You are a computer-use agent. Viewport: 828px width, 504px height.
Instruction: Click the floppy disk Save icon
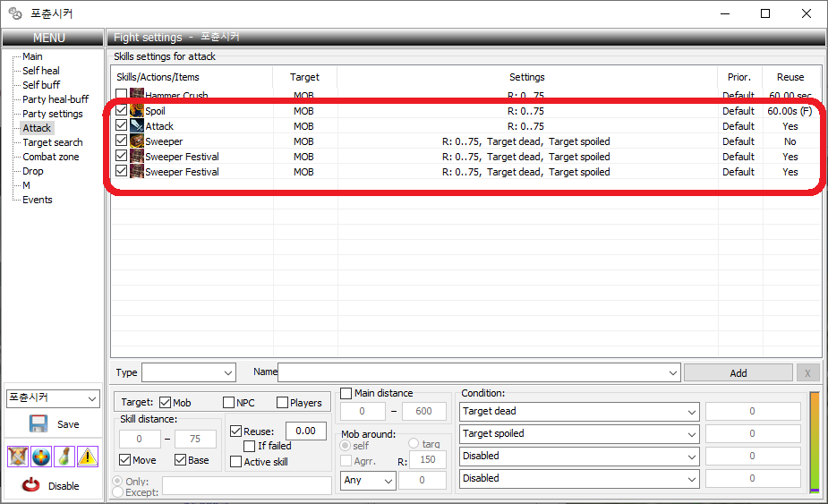coord(38,424)
